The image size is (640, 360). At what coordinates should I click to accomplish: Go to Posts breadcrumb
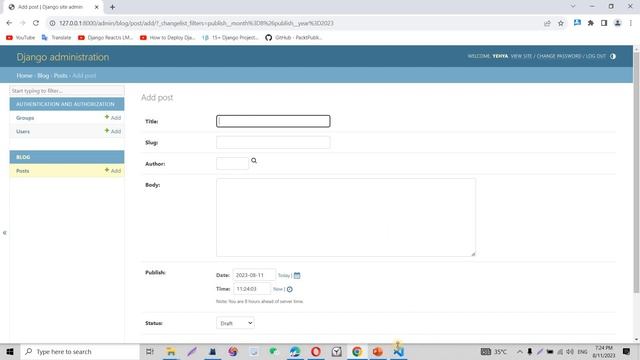click(x=60, y=76)
